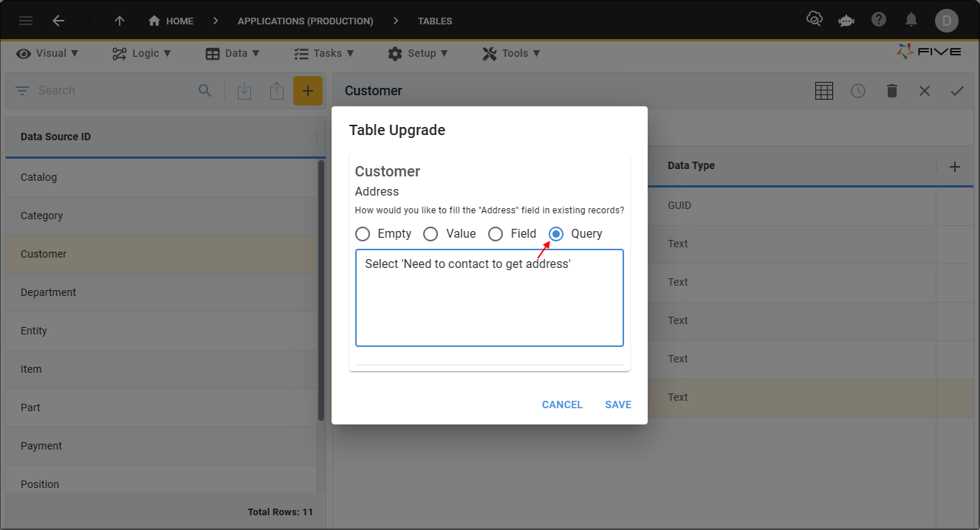Viewport: 980px width, 530px height.
Task: Select the Field radio button
Action: click(496, 234)
